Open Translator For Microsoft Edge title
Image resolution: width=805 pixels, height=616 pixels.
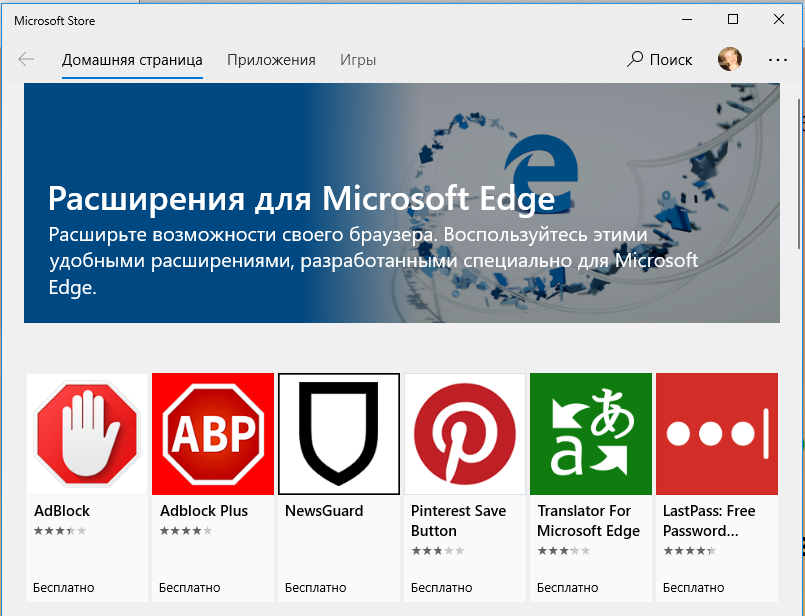pos(588,521)
